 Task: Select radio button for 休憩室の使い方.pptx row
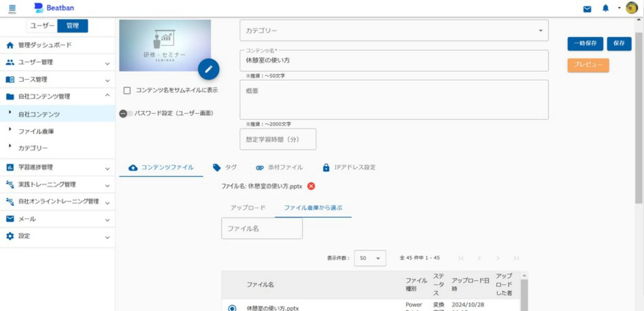click(232, 308)
